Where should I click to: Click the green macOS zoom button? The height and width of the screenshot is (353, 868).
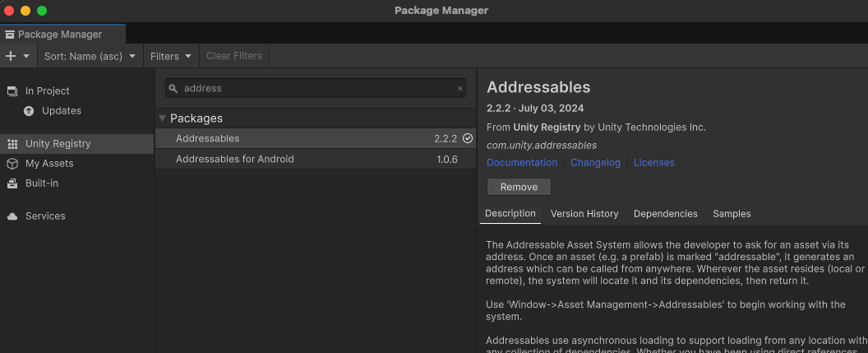pyautogui.click(x=42, y=11)
